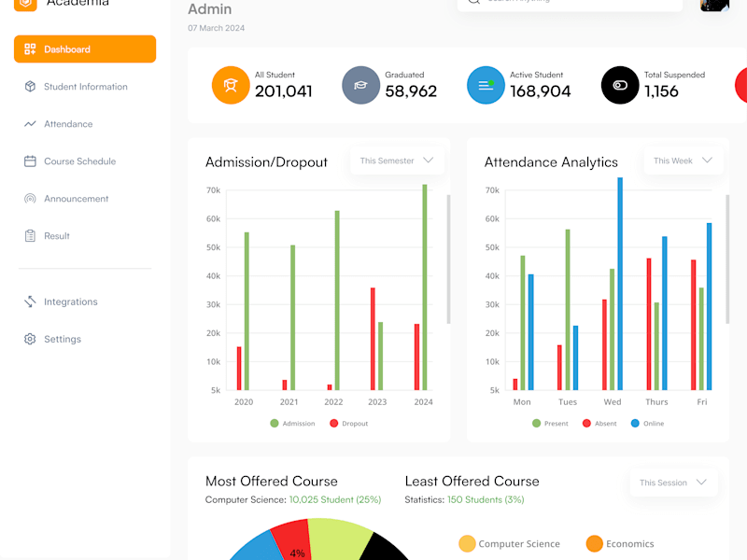Click the Dashboard grid icon
The height and width of the screenshot is (560, 747).
tap(30, 49)
